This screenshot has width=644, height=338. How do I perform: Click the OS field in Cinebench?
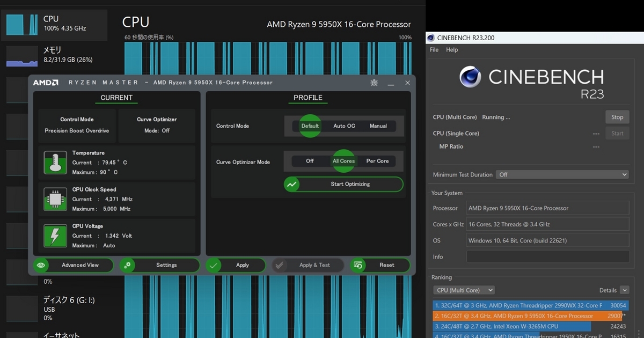pyautogui.click(x=547, y=240)
